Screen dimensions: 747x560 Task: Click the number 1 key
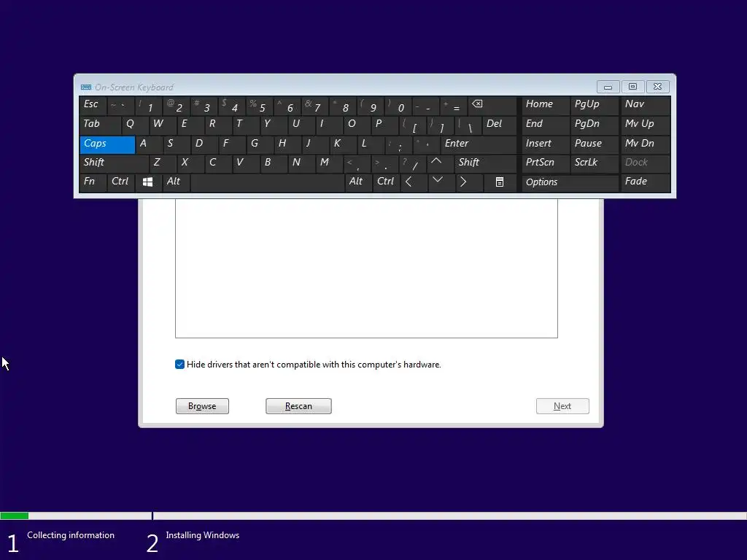pyautogui.click(x=149, y=105)
